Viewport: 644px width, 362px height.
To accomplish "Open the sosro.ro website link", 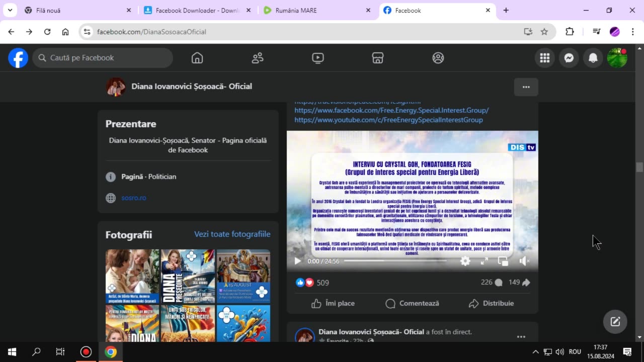I will 133,198.
